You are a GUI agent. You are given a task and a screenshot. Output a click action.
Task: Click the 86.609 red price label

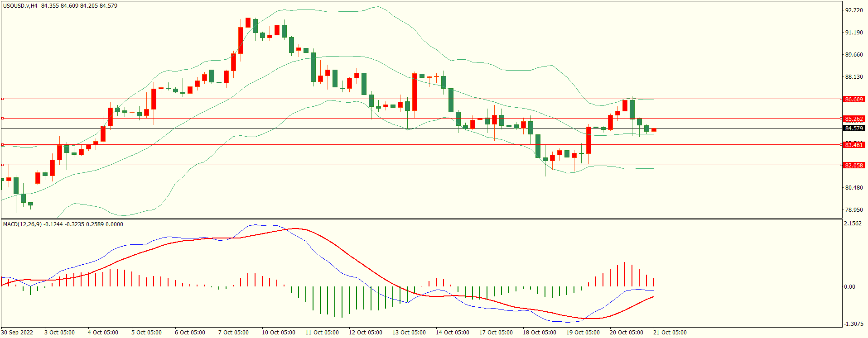[x=854, y=99]
